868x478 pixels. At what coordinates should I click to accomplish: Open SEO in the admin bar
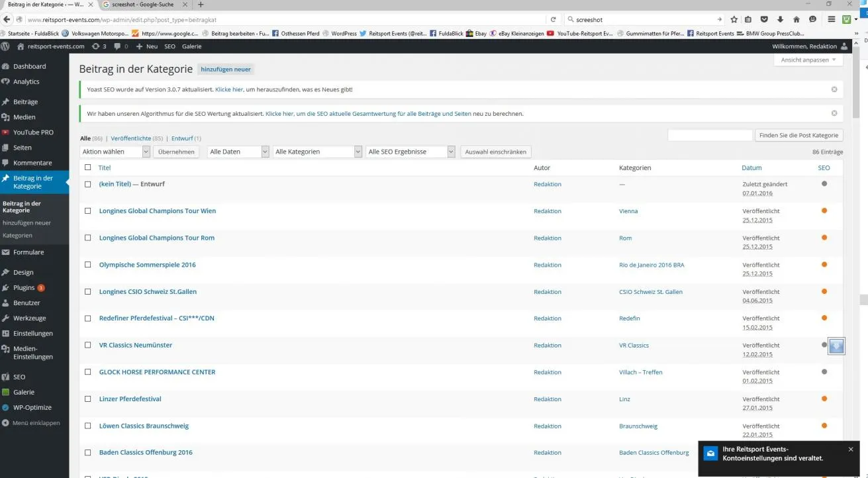click(x=170, y=46)
